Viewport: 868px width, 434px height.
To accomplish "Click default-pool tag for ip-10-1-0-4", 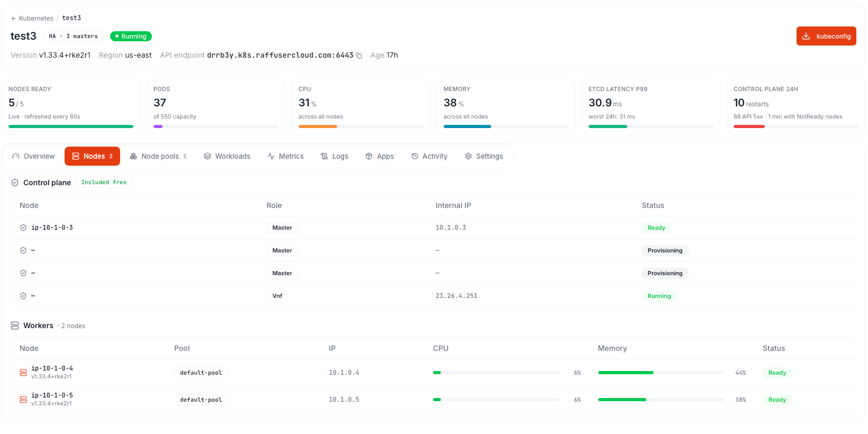I will pyautogui.click(x=201, y=373).
